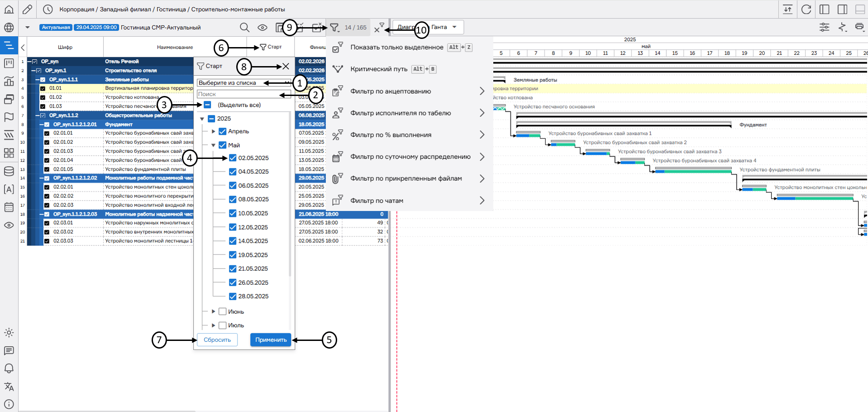The image size is (868, 412).
Task: Check the Июнь month checkbox
Action: click(223, 311)
